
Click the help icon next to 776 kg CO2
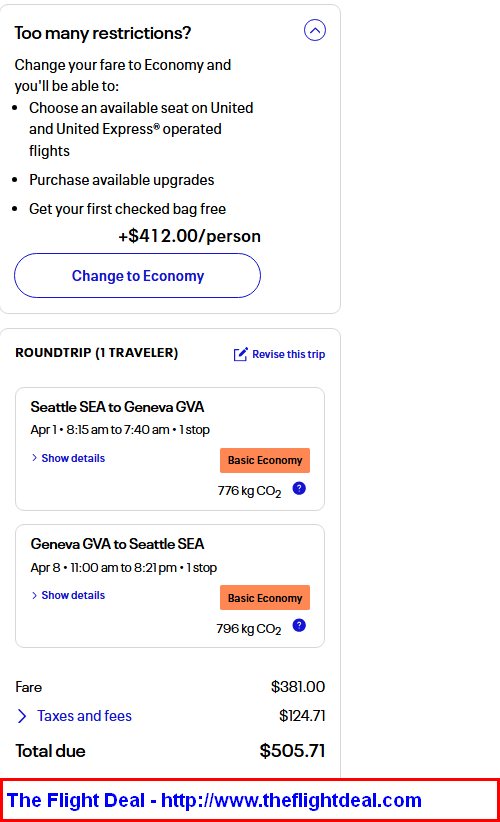[299, 489]
